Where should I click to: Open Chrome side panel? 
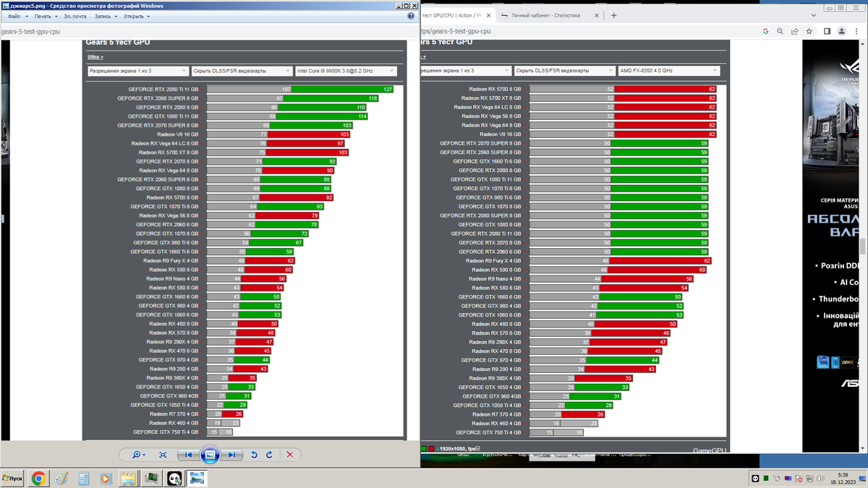pyautogui.click(x=827, y=31)
